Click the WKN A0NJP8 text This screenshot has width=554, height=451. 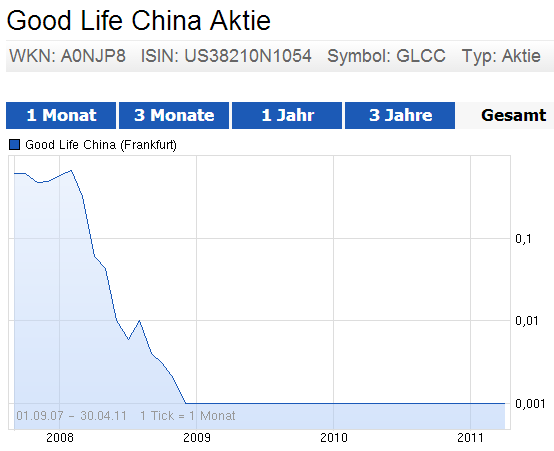tap(67, 56)
